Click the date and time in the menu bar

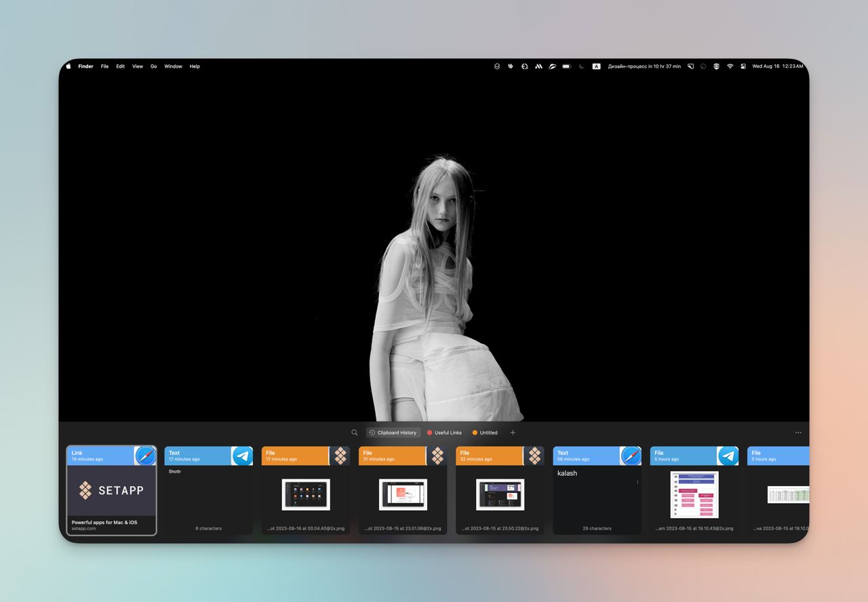click(x=778, y=66)
